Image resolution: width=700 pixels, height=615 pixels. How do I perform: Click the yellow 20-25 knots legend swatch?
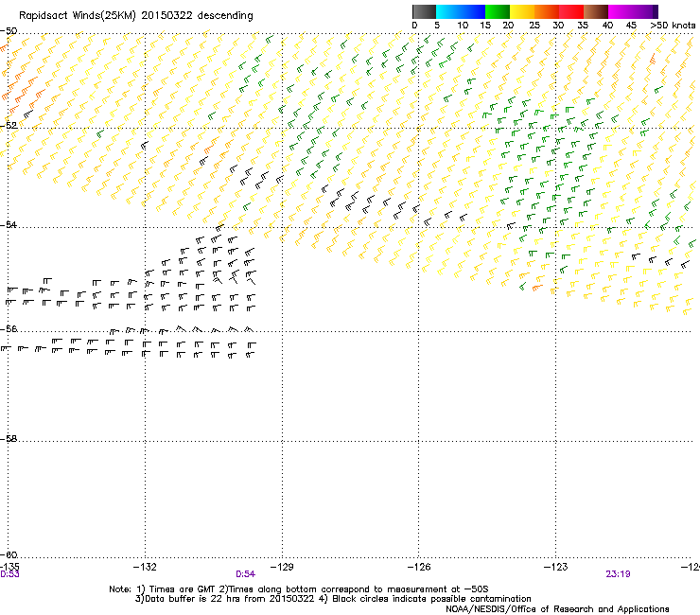(522, 11)
